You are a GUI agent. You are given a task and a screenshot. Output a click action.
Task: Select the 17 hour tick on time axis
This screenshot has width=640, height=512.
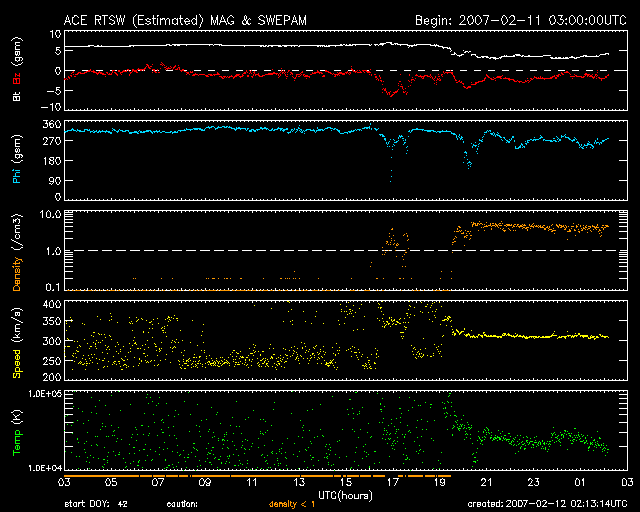(392, 483)
